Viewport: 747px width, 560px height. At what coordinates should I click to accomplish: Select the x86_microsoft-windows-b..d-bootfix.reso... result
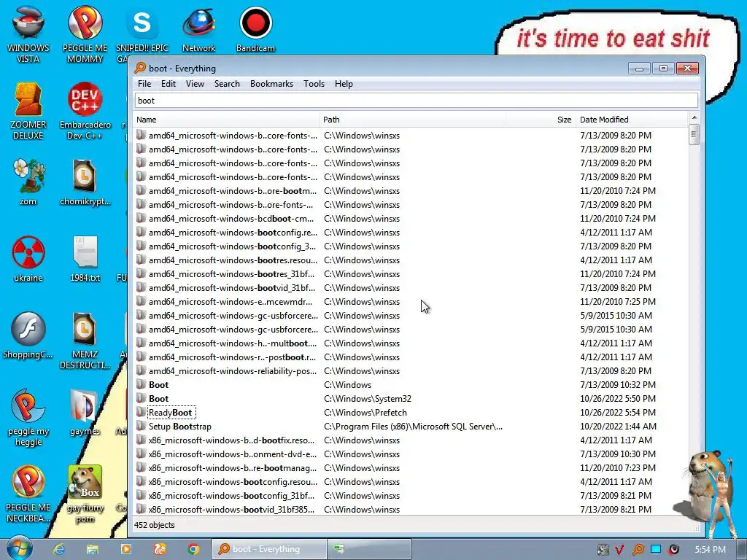pyautogui.click(x=231, y=440)
